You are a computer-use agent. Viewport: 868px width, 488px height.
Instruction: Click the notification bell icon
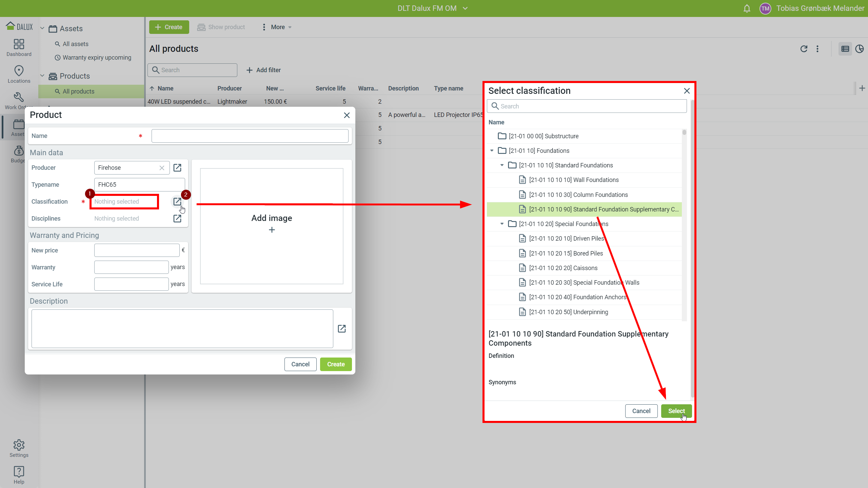tap(747, 8)
